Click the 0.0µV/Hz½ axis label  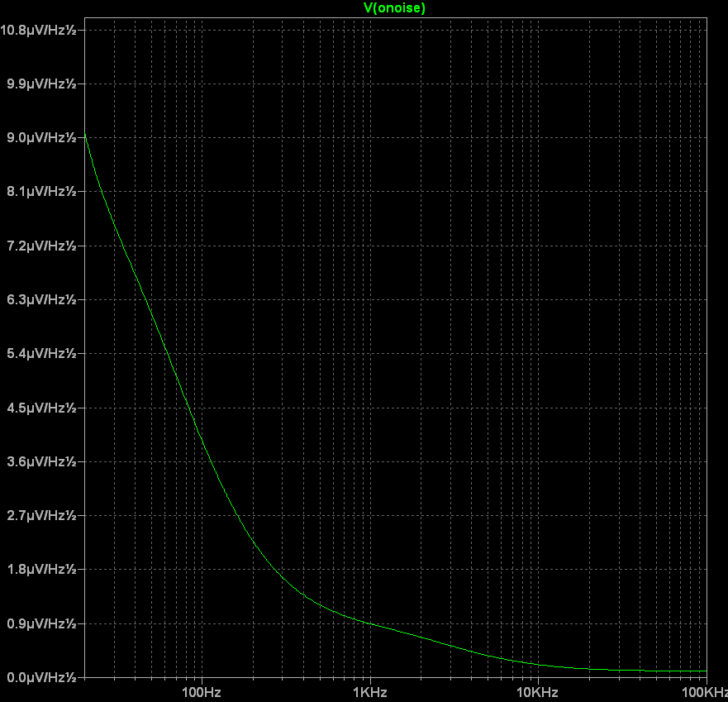(41, 677)
